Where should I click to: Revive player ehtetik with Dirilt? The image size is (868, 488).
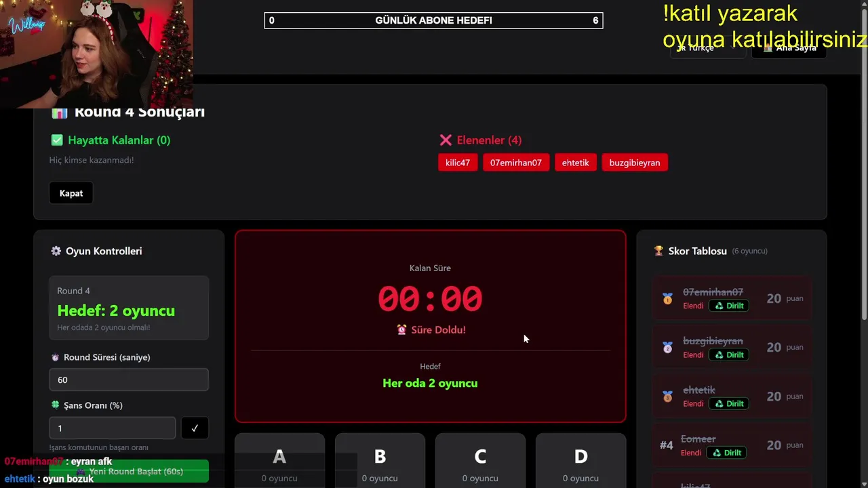click(729, 403)
